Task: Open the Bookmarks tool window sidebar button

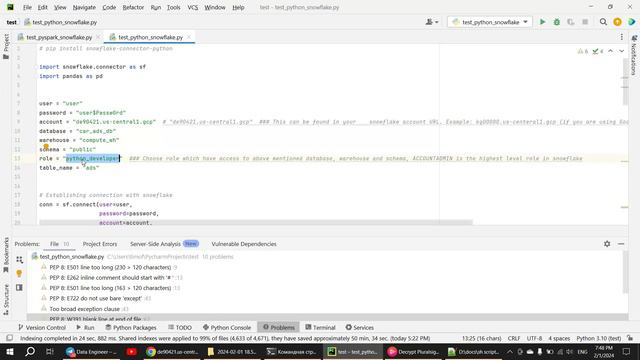Action: point(6,255)
